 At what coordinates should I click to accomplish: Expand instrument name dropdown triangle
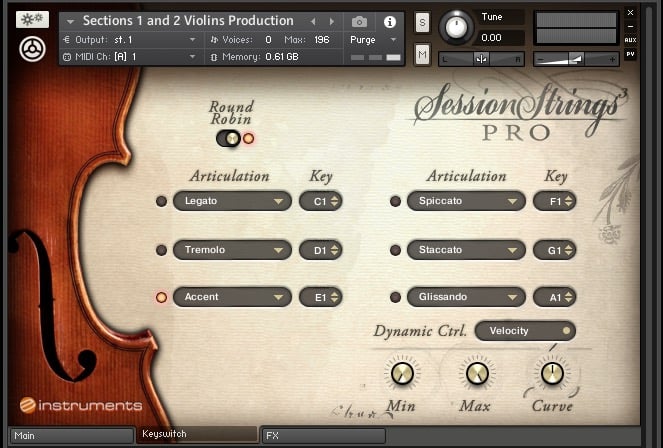(x=70, y=21)
